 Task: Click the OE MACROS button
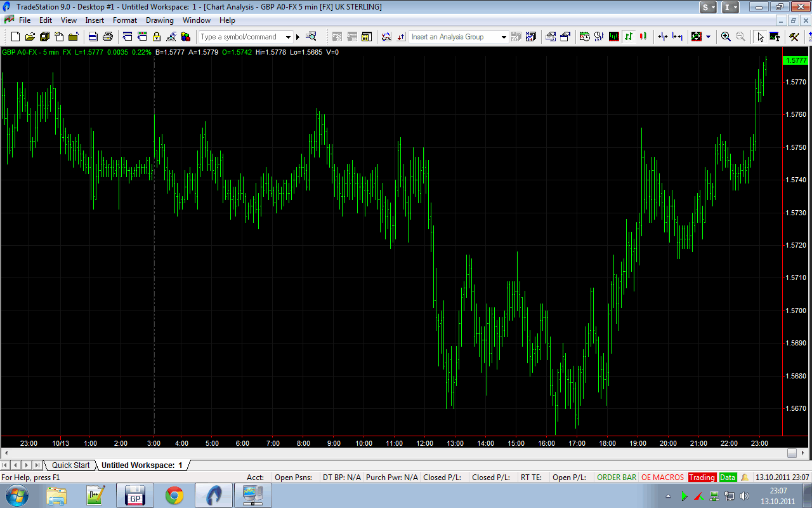[662, 478]
